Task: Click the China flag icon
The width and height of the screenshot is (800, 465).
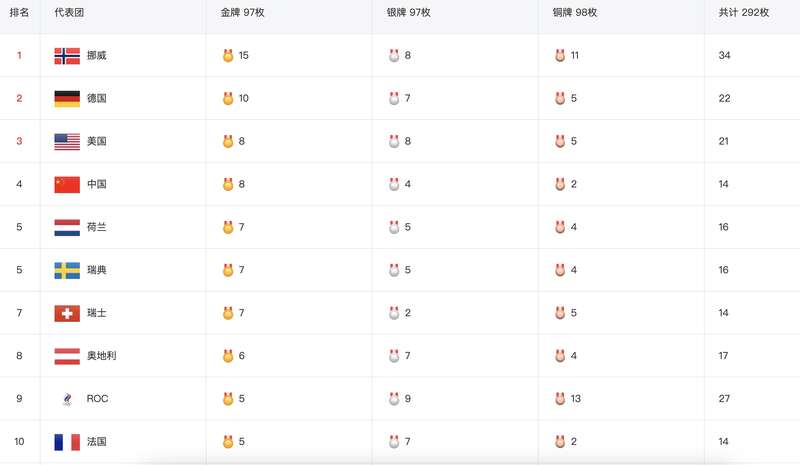Action: tap(67, 184)
